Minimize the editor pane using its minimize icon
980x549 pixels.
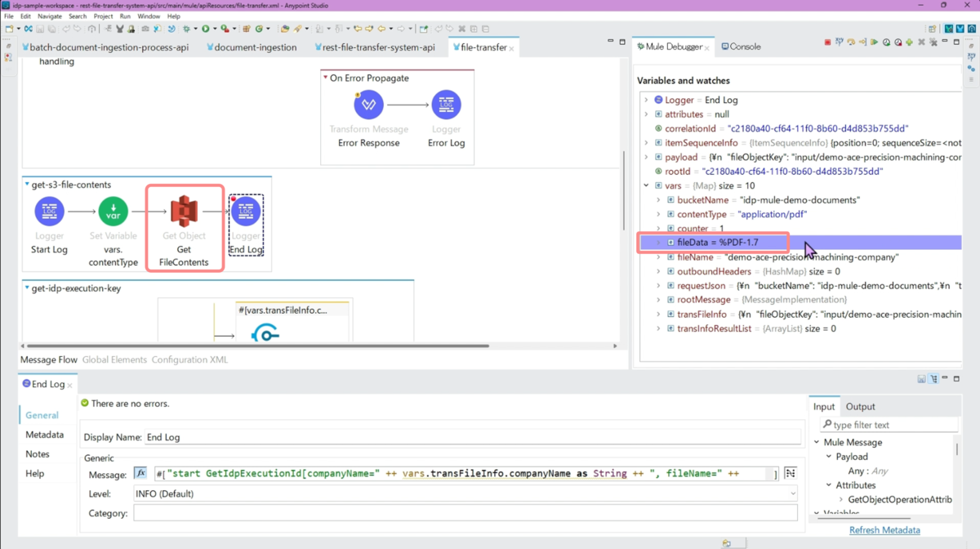610,41
